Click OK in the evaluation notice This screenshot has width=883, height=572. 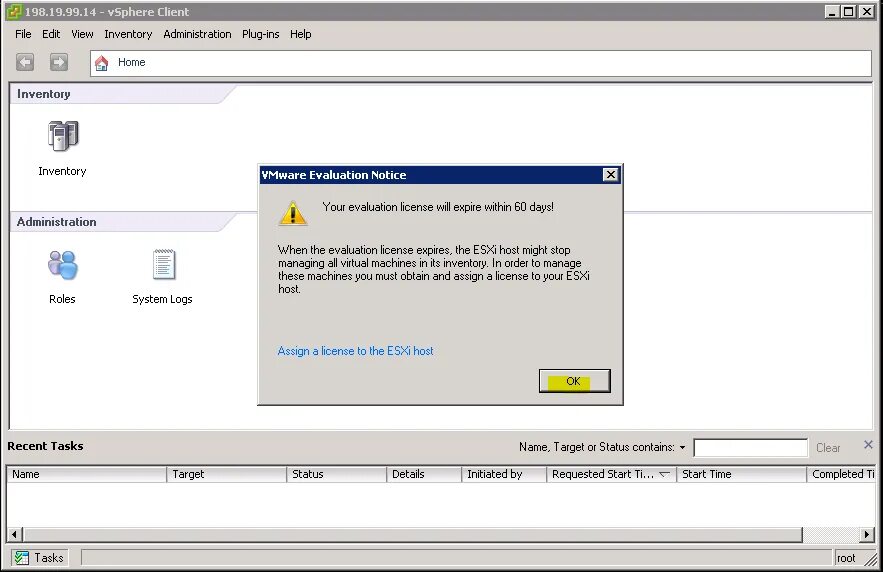click(x=574, y=381)
